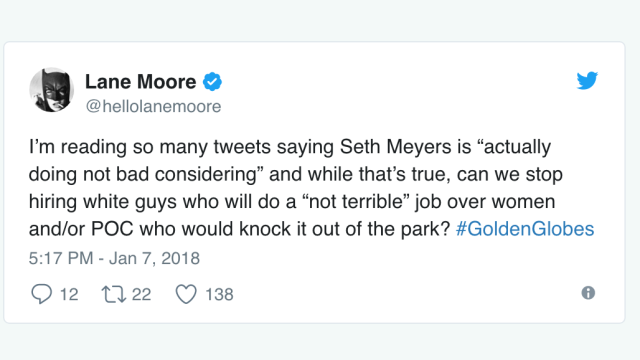Click the blue verified badge
This screenshot has height=360, width=640.
(212, 81)
